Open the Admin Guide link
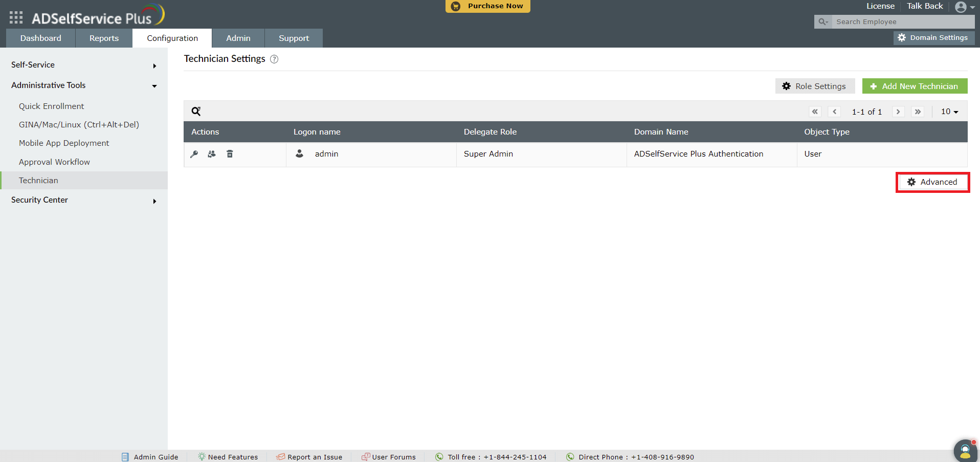The height and width of the screenshot is (462, 980). click(x=150, y=457)
